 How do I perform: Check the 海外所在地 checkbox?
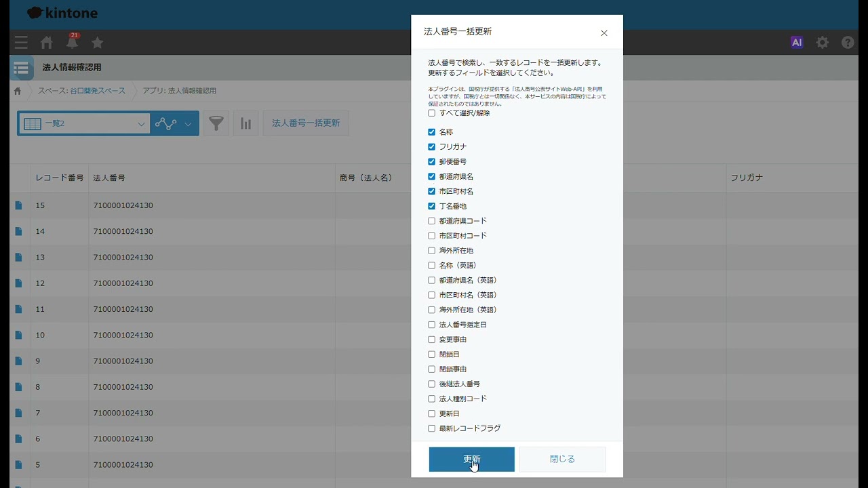click(431, 251)
